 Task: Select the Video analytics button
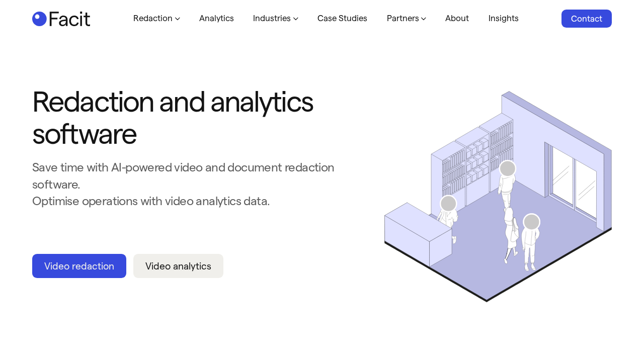tap(178, 266)
